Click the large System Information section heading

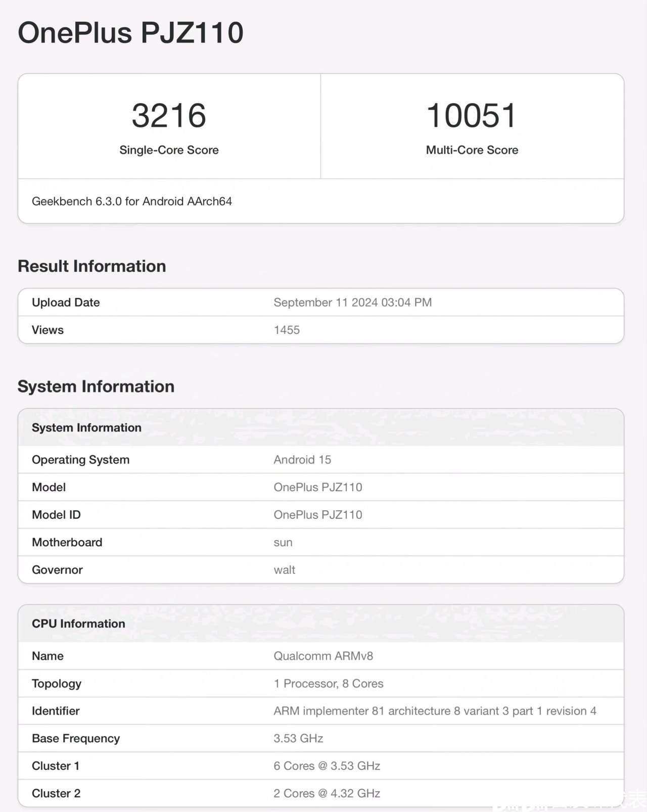click(x=96, y=387)
